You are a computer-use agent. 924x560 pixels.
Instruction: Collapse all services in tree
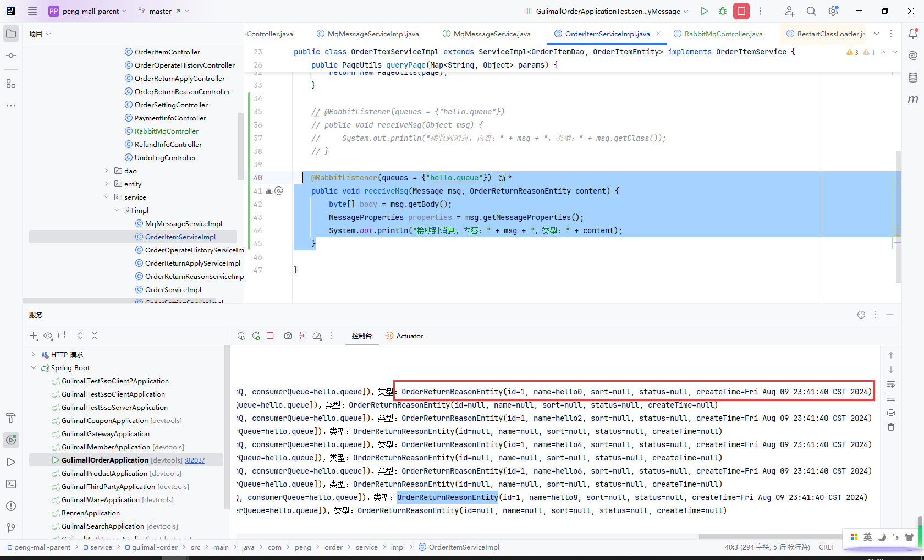click(x=95, y=336)
